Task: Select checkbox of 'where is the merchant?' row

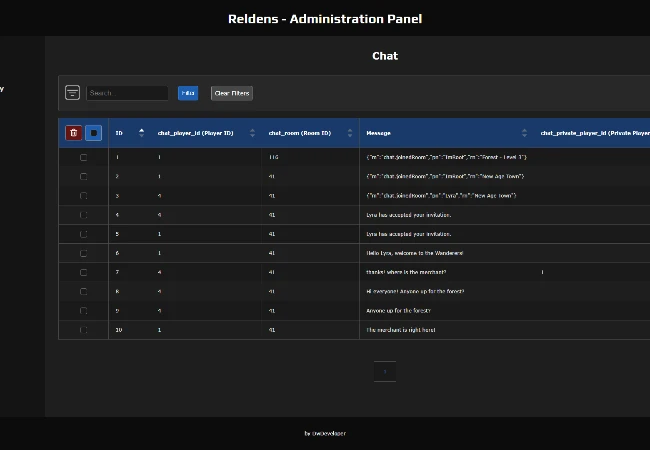Action: (x=83, y=272)
